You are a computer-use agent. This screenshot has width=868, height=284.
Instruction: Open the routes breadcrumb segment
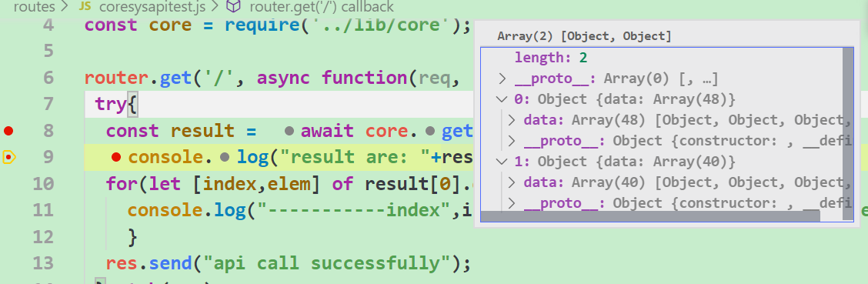(35, 7)
